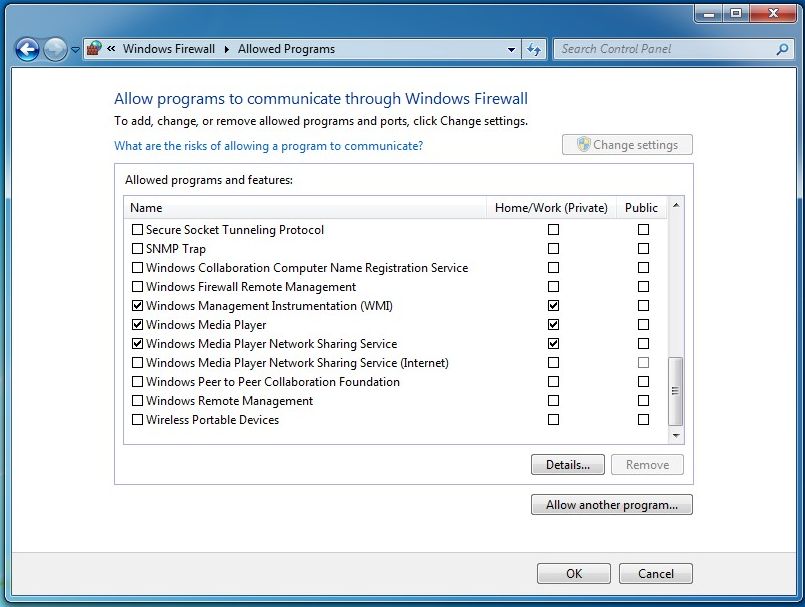Sort by the Name column header
Screen dimensions: 805x607
(305, 207)
